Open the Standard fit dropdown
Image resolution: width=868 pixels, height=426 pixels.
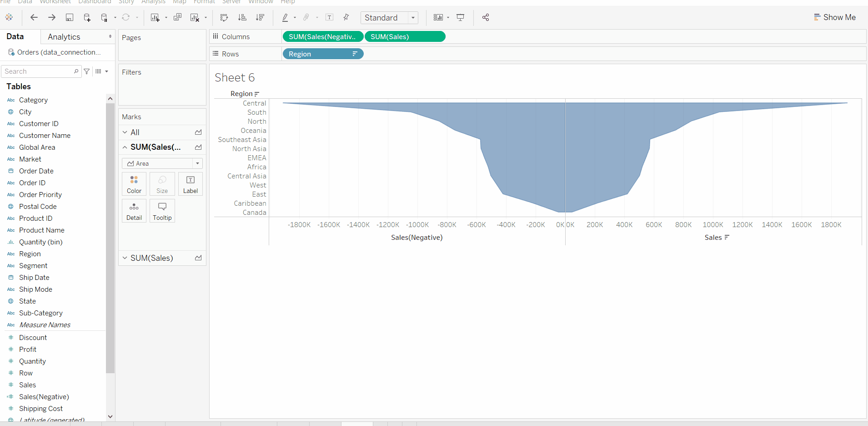[x=389, y=18]
